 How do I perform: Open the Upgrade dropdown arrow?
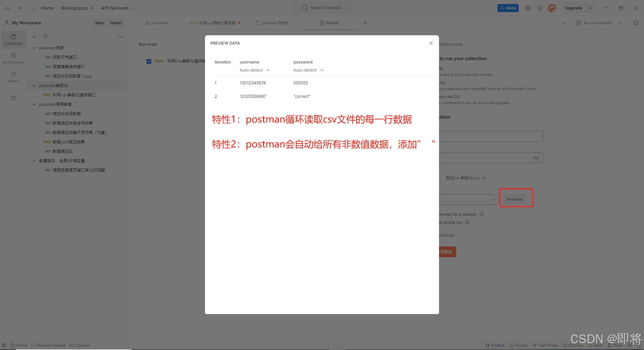pyautogui.click(x=591, y=8)
